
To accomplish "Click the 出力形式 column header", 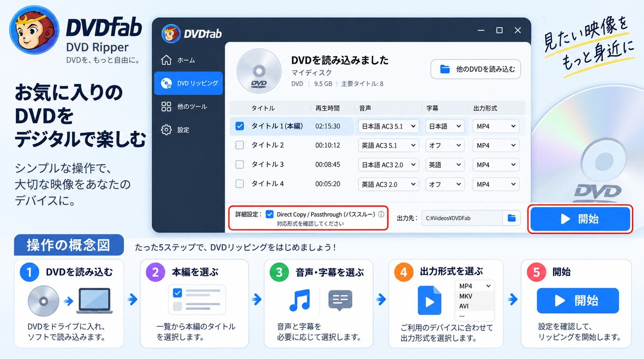I will (485, 108).
